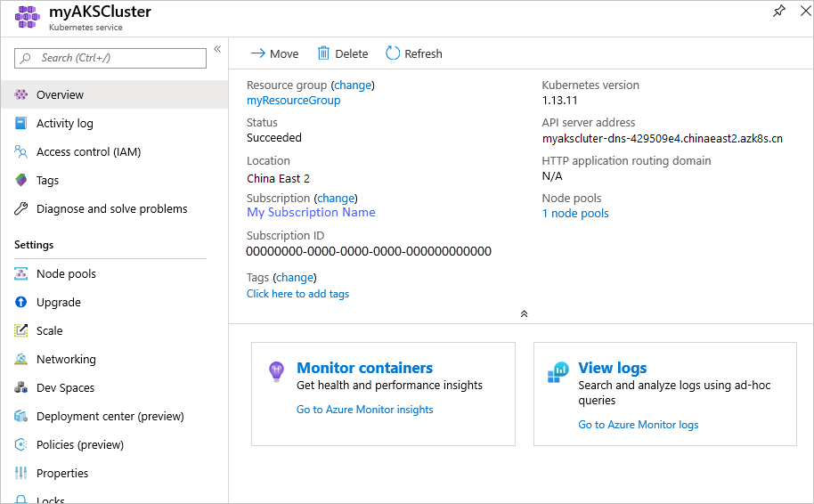Collapse the sidebar with double-chevron icon
Viewport: 814px width, 504px height.
[x=217, y=50]
